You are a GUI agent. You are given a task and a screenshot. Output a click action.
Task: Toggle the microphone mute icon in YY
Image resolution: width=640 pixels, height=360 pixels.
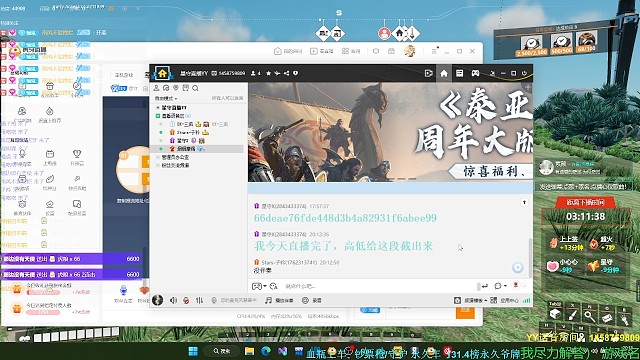[x=186, y=300]
